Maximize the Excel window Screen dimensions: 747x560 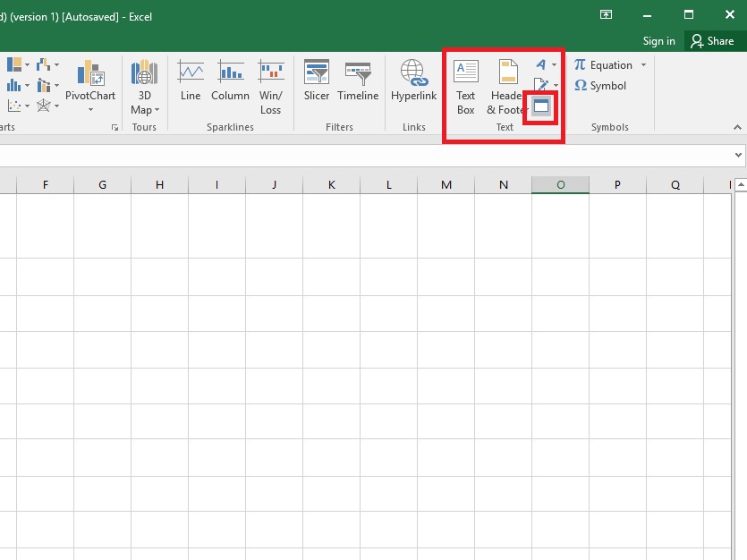[688, 15]
